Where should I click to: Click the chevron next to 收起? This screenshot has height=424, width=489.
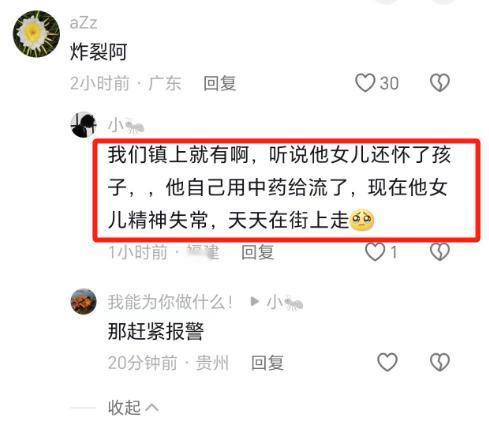tap(152, 407)
